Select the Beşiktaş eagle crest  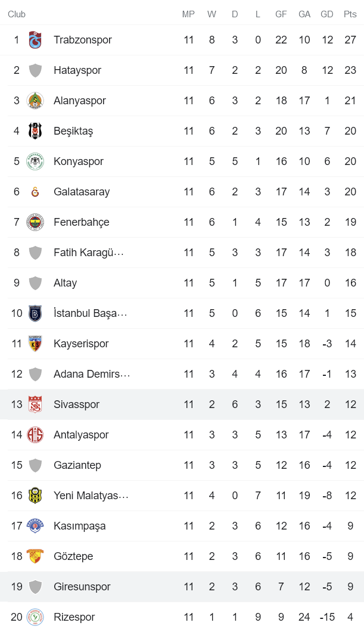click(35, 131)
